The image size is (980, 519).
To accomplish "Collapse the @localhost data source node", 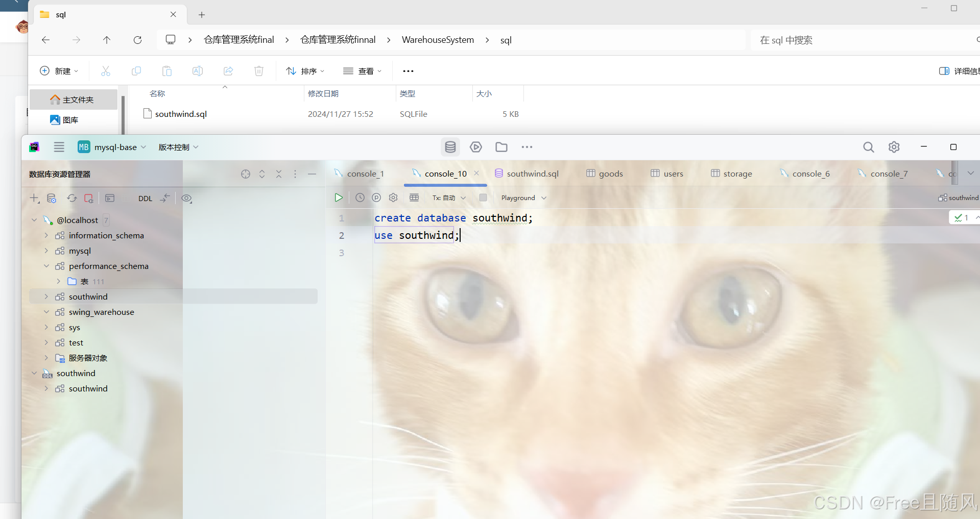I will (x=34, y=220).
